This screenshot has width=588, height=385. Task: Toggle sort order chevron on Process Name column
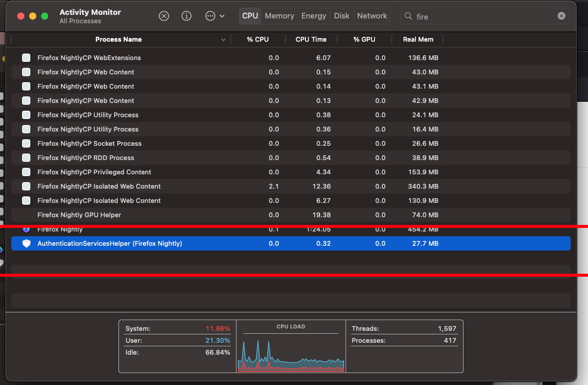[224, 40]
